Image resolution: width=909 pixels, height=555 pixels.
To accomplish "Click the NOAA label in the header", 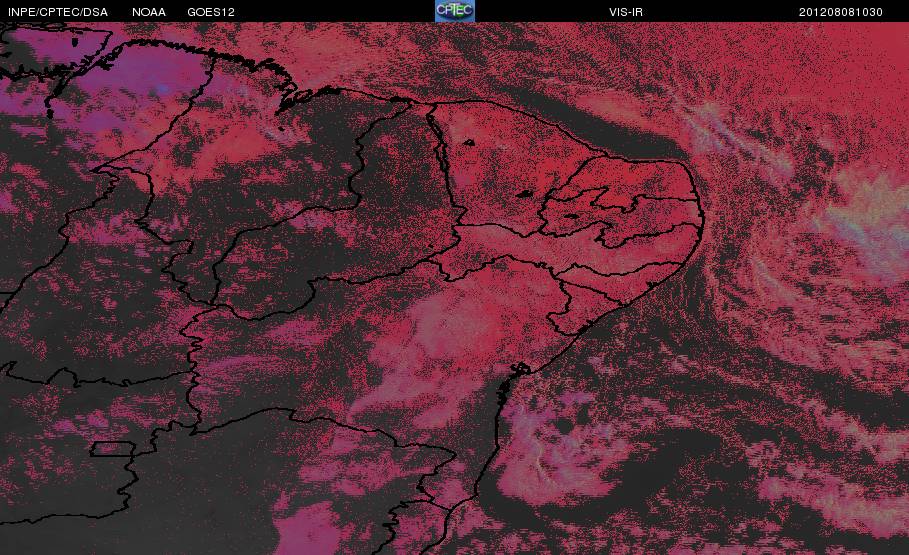I will click(149, 12).
